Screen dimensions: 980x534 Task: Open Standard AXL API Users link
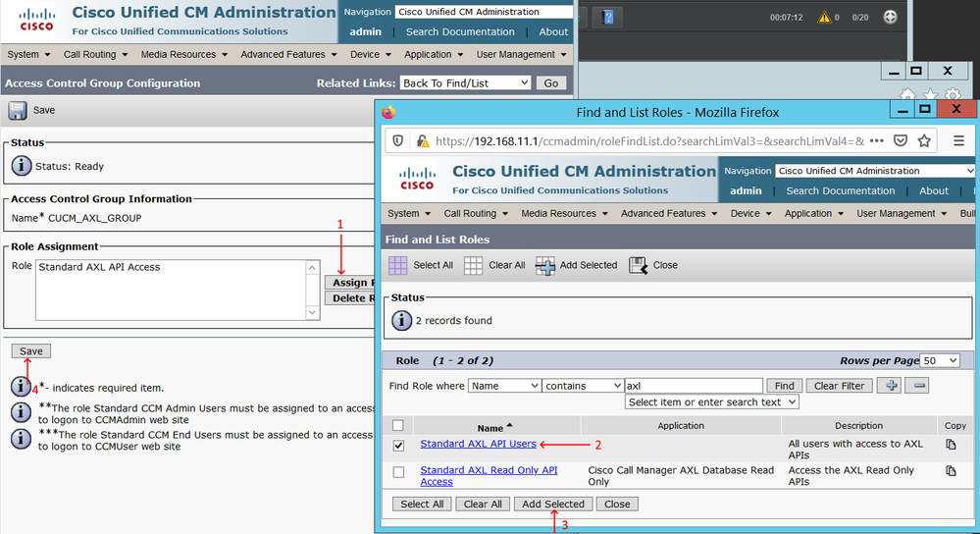478,444
